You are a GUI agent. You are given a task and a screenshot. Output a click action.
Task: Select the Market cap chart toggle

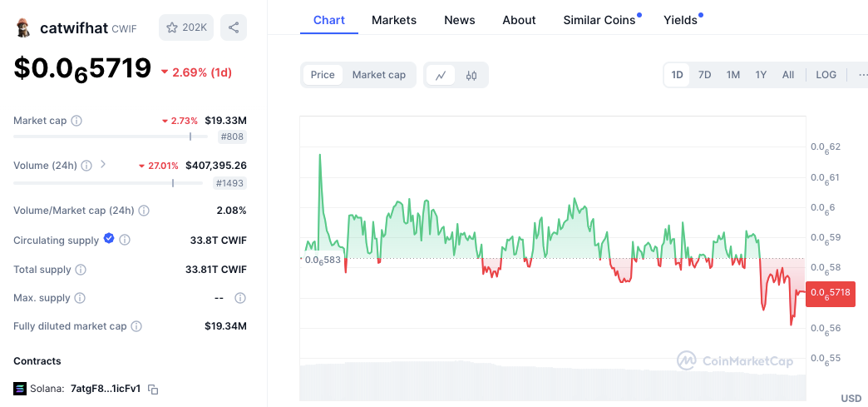(x=378, y=75)
